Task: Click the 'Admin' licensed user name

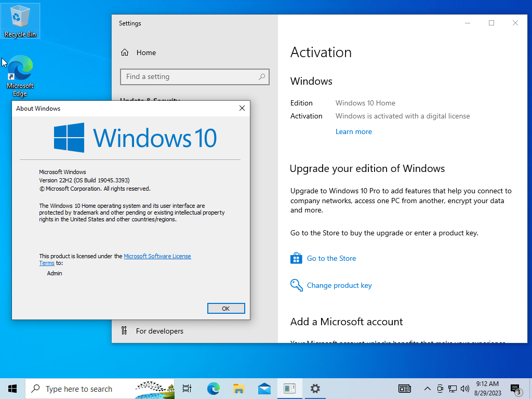Action: (55, 273)
